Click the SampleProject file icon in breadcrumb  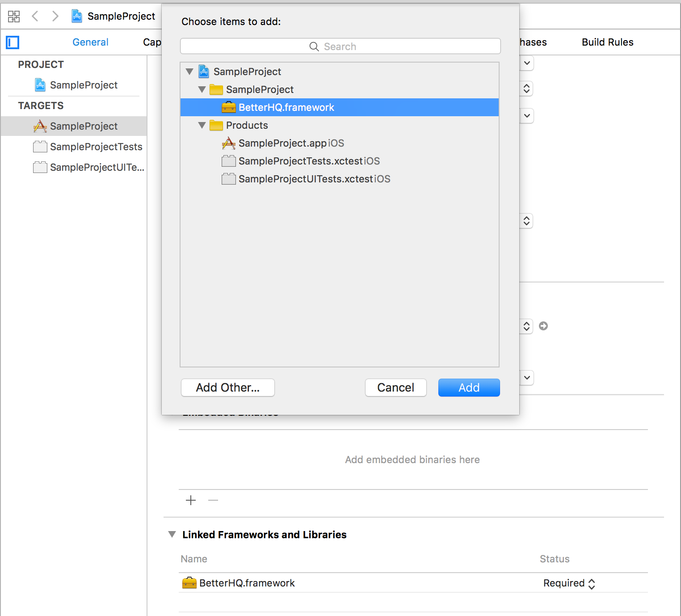pos(77,16)
